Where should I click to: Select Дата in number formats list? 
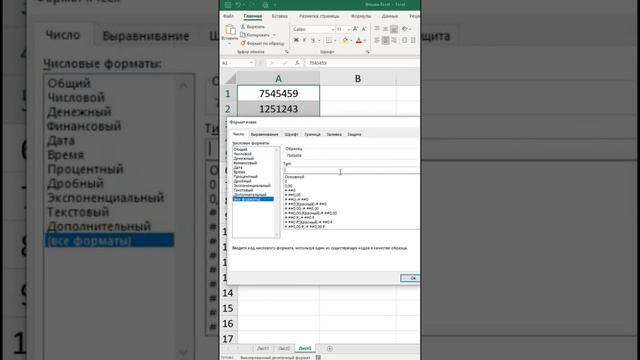[238, 167]
